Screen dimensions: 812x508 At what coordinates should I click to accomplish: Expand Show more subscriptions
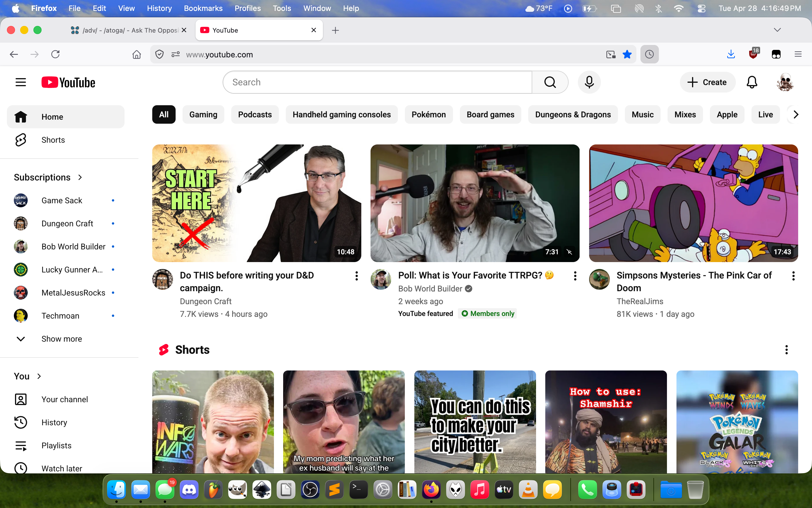point(61,339)
